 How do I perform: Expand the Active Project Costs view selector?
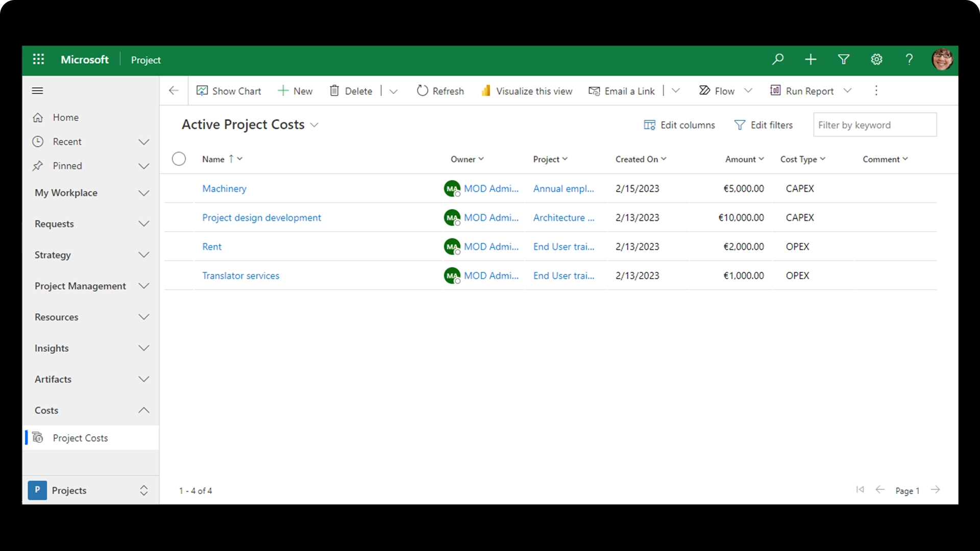tap(314, 125)
